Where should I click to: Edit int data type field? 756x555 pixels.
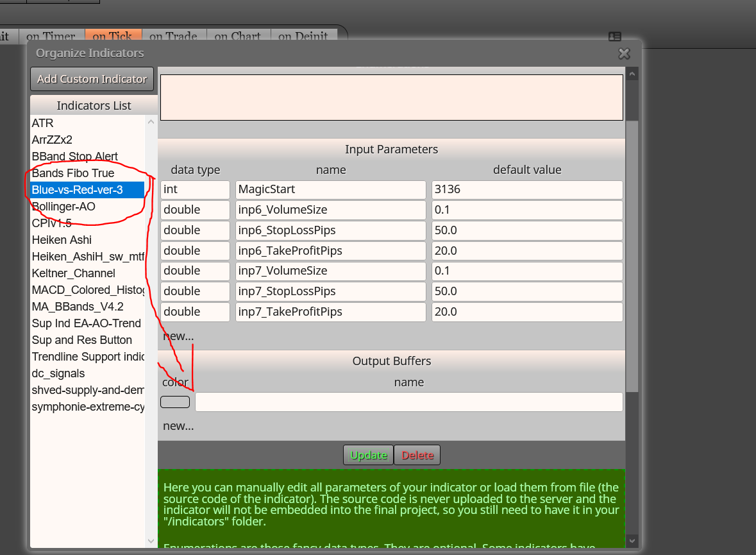196,190
